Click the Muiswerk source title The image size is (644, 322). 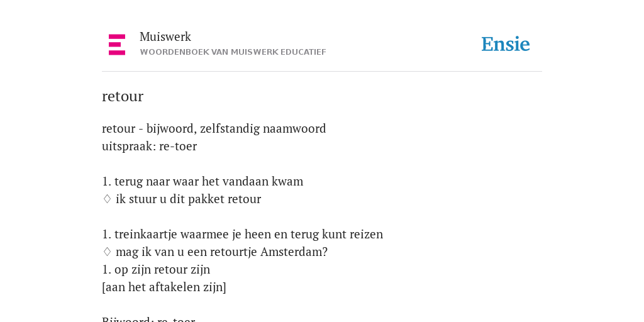tap(165, 36)
